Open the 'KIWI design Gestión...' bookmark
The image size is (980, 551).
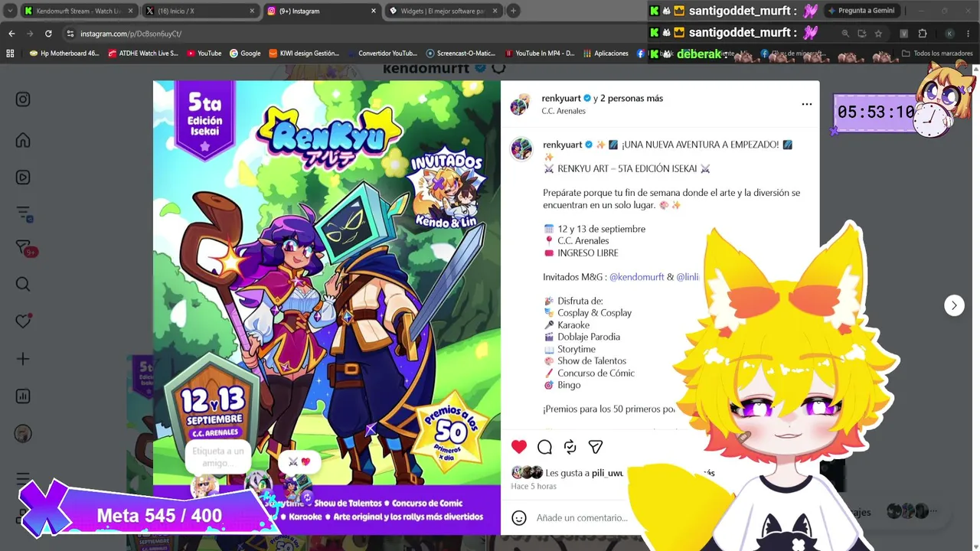pos(304,54)
